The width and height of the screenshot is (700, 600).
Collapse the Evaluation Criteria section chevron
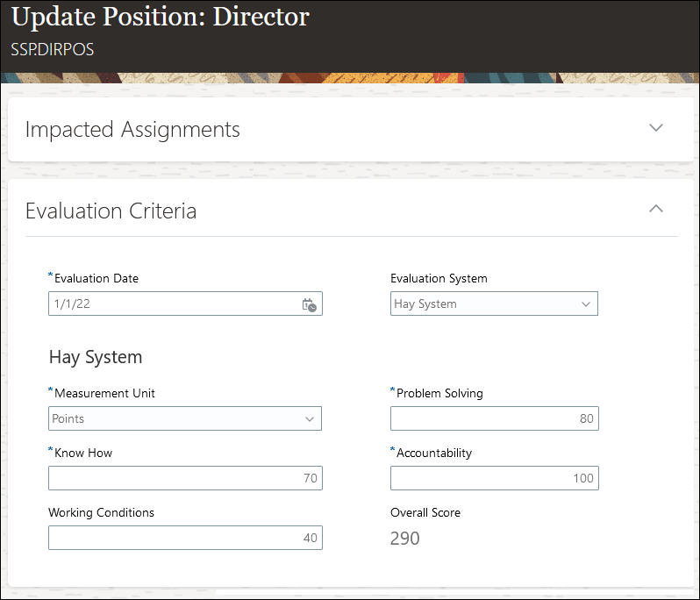655,209
